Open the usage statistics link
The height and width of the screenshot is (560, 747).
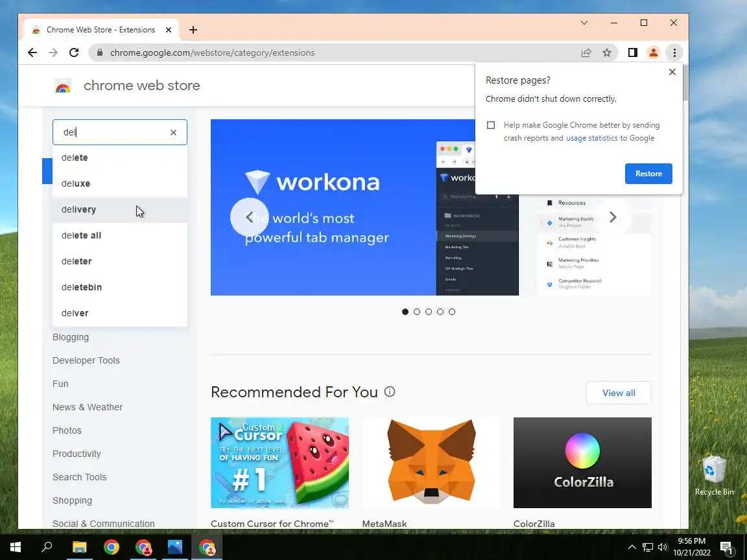click(591, 138)
